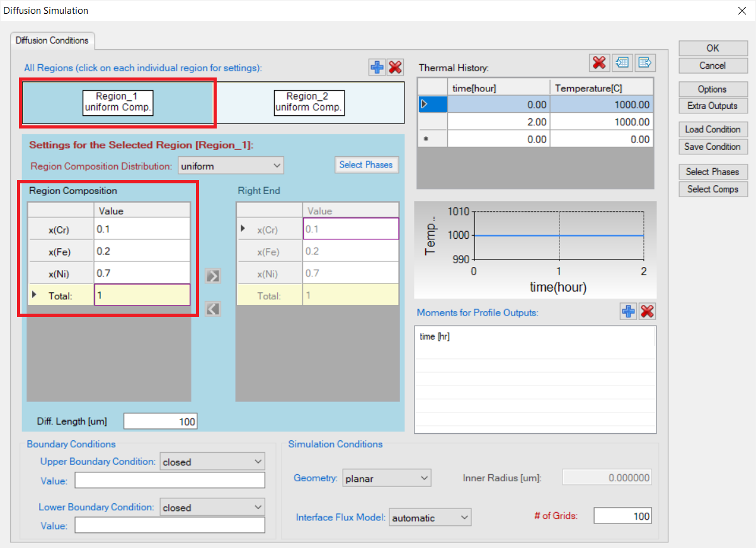Select Region_2 uniform Comp. region

point(309,102)
